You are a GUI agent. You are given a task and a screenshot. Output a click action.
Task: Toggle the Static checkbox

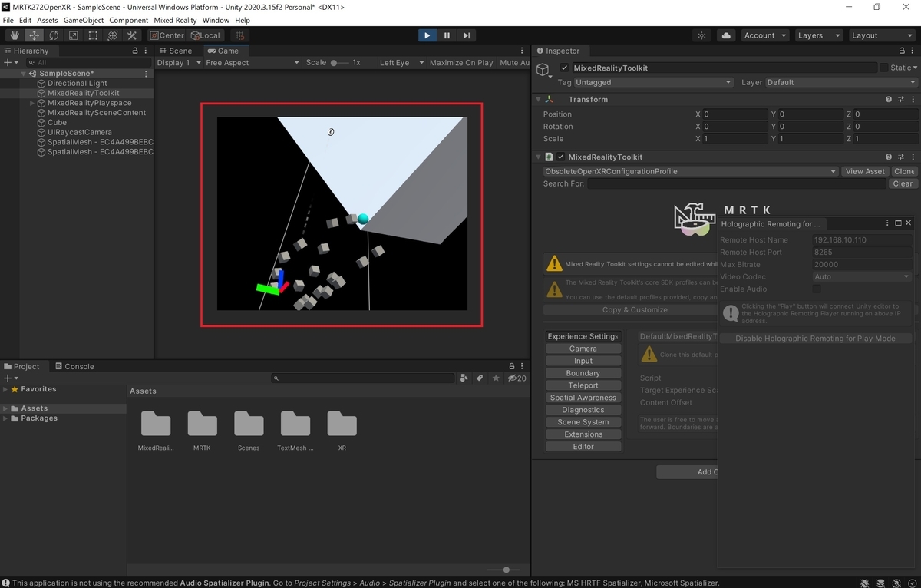pos(883,68)
